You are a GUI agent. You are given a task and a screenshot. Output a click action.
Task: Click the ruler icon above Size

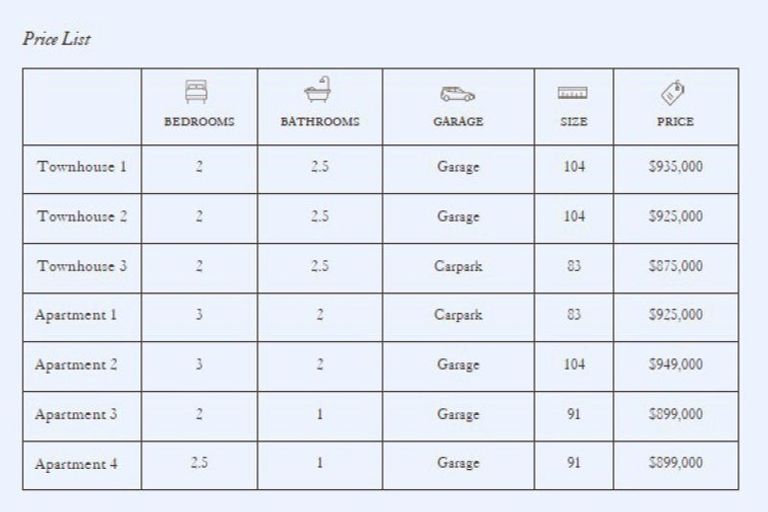pyautogui.click(x=573, y=94)
